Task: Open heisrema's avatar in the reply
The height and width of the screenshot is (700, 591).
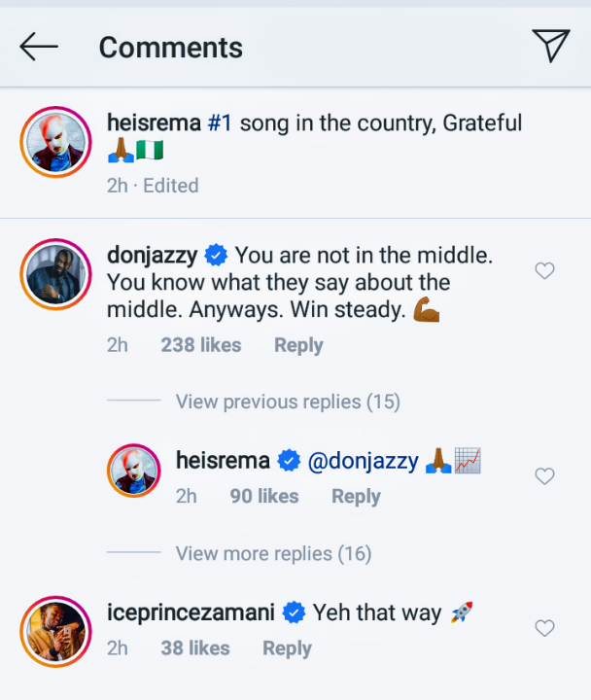Action: (132, 471)
